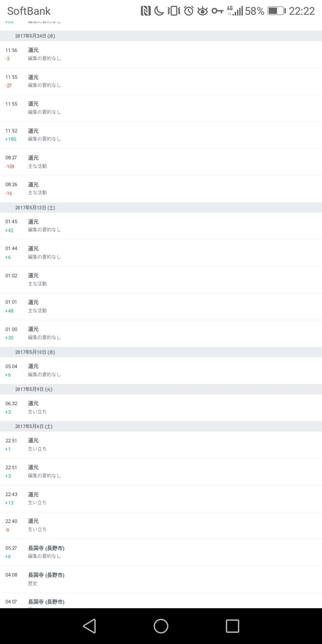Screen dimensions: 322x644
Task: Tap the Android home circle button
Action: coord(161,626)
